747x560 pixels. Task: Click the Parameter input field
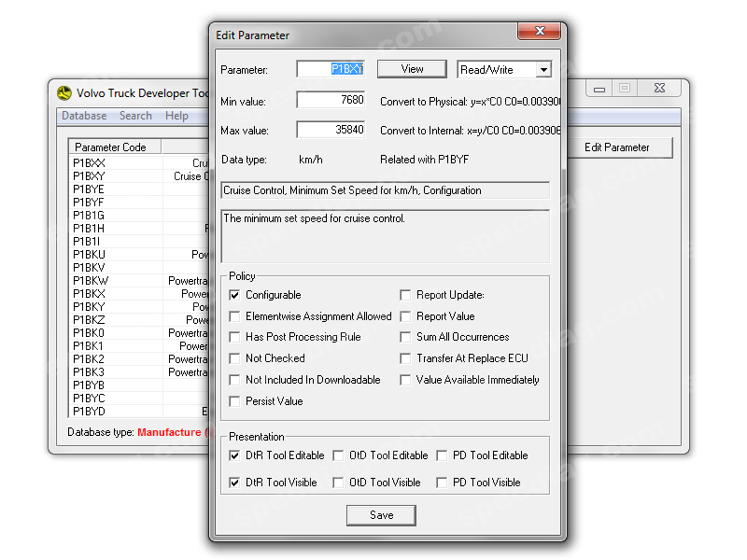[x=331, y=69]
